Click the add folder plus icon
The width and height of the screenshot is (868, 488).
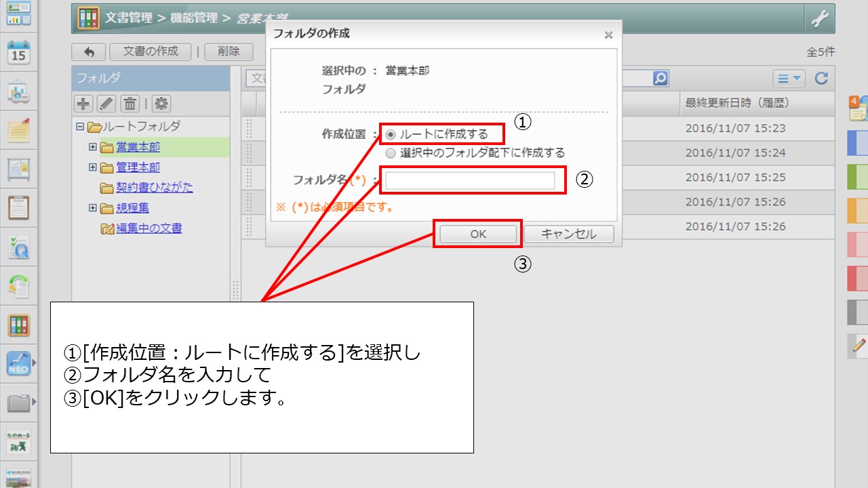coord(83,104)
